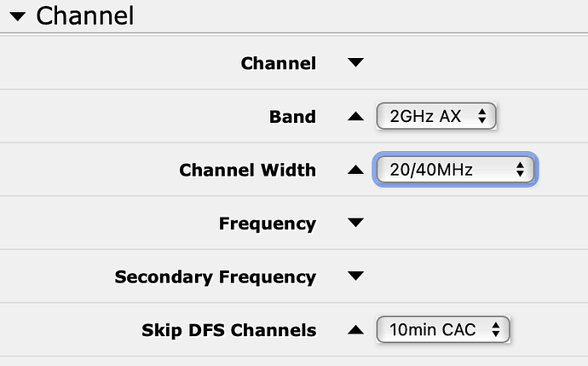The width and height of the screenshot is (588, 366).
Task: Click the Frequency label
Action: (x=267, y=224)
